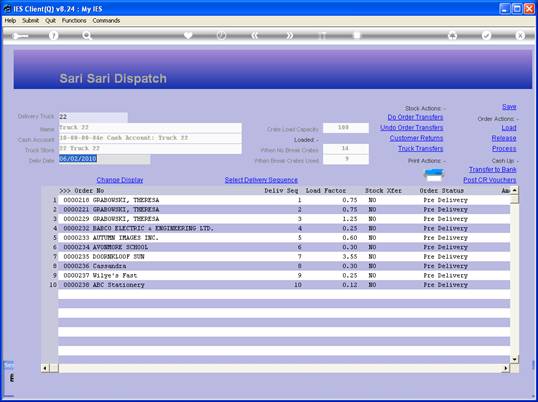Screen dimensions: 538x402
Task: Click the Select Delivery Sequence link
Action: pos(261,180)
